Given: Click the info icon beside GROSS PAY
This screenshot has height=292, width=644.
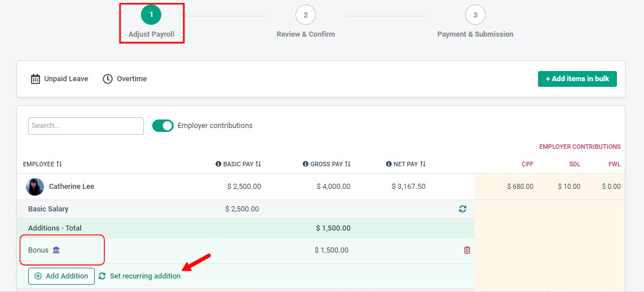Looking at the screenshot, I should pos(305,164).
